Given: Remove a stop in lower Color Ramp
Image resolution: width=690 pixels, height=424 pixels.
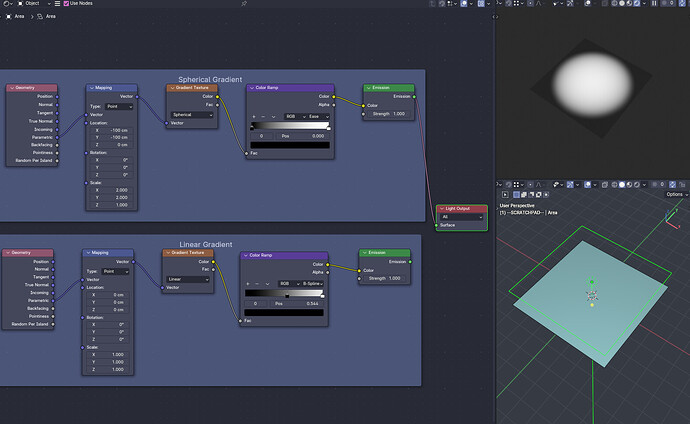Looking at the screenshot, I should [257, 284].
